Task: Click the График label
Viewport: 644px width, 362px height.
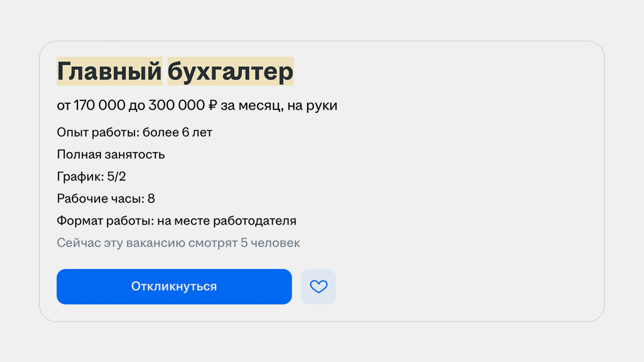Action: coord(80,177)
